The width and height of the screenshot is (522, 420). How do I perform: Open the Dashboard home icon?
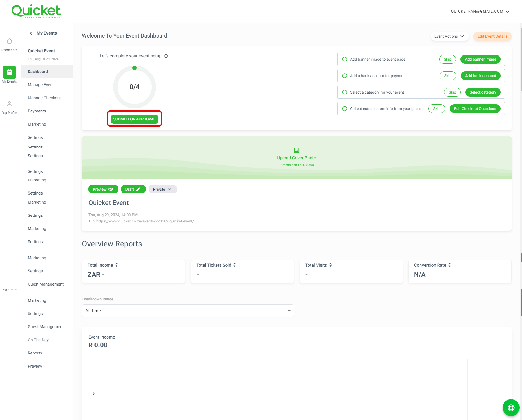click(x=9, y=41)
